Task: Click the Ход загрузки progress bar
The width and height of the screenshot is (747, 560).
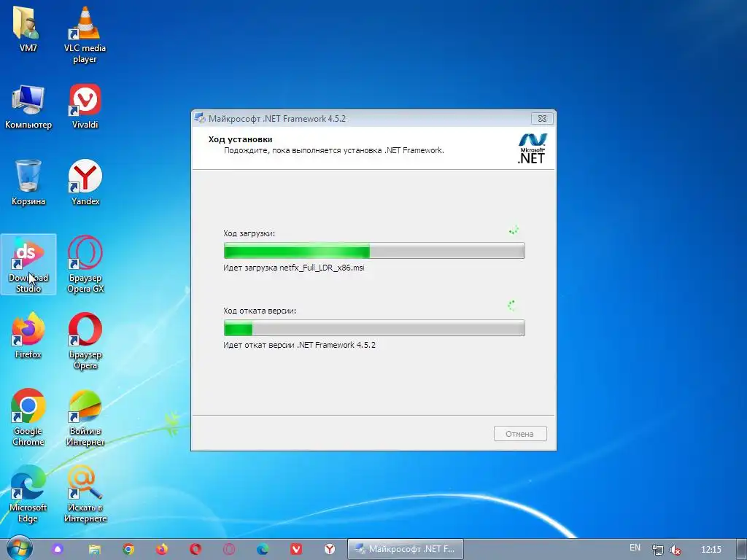Action: coord(374,251)
